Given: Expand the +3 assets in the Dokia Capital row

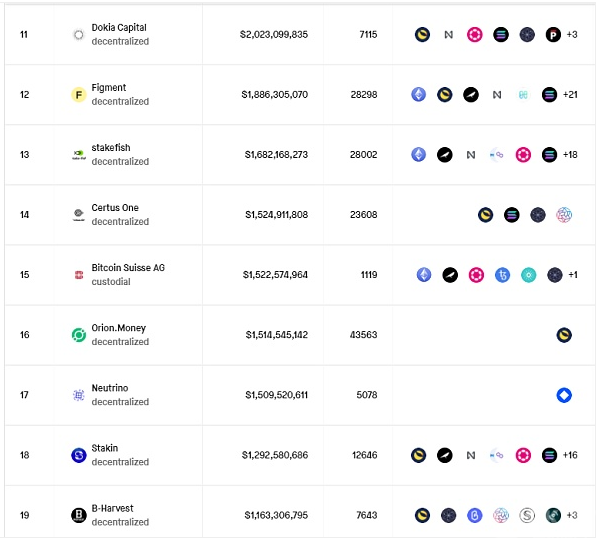Looking at the screenshot, I should coord(572,35).
